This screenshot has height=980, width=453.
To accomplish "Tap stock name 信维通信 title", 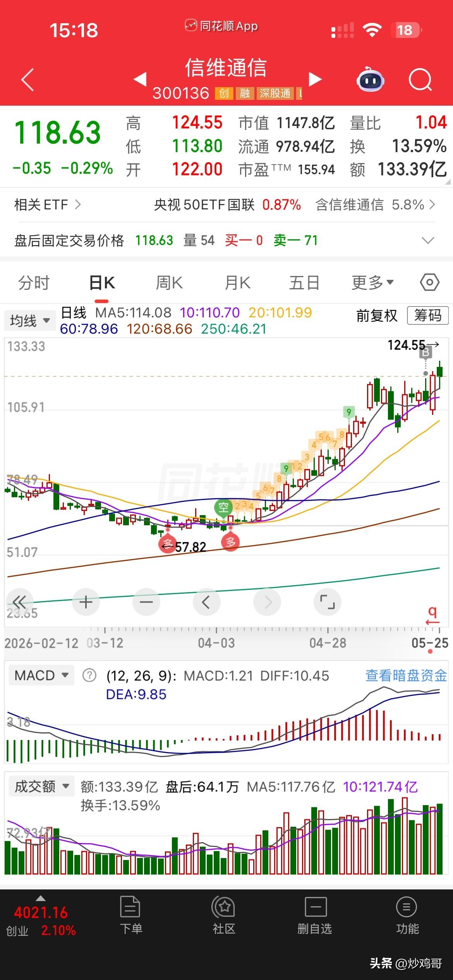I will click(226, 68).
